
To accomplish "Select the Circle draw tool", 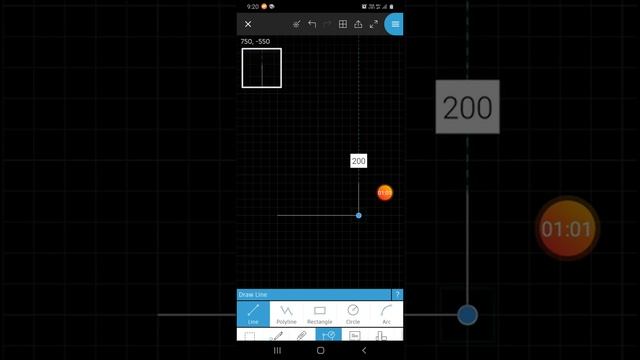I will (x=353, y=314).
